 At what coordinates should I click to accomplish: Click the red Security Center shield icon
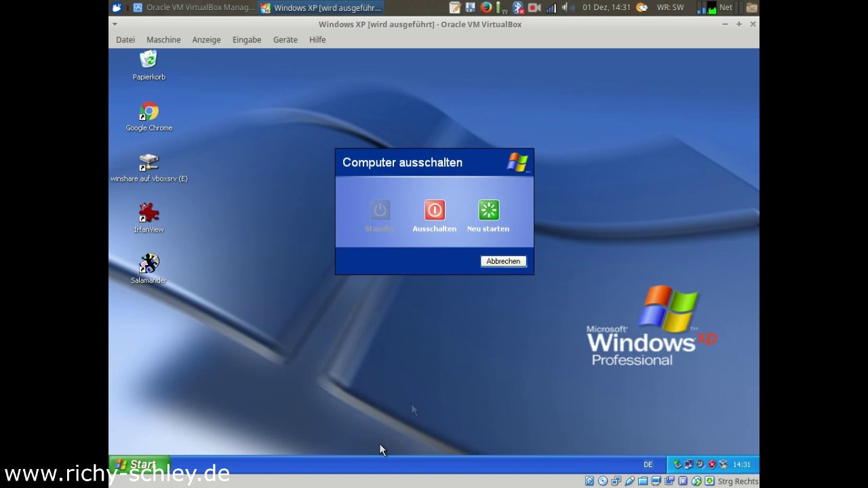coord(712,464)
